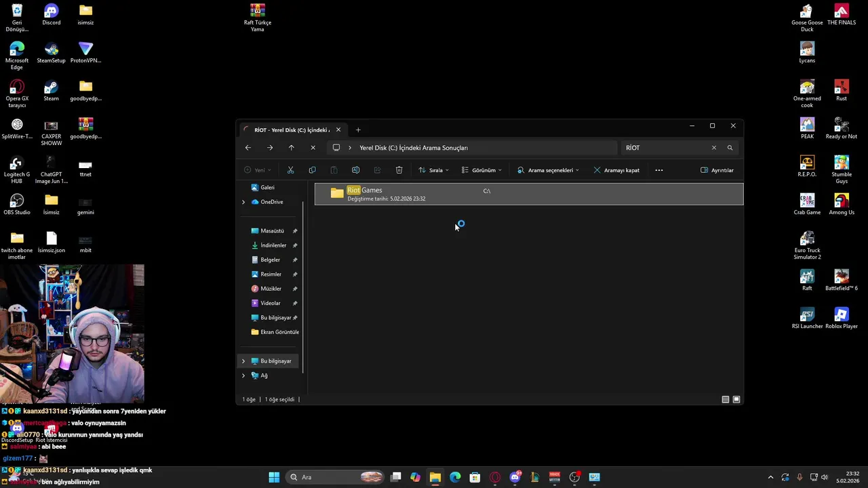The image size is (868, 488).
Task: Click the chevron before Yerel Disk in the address bar
Action: (351, 148)
